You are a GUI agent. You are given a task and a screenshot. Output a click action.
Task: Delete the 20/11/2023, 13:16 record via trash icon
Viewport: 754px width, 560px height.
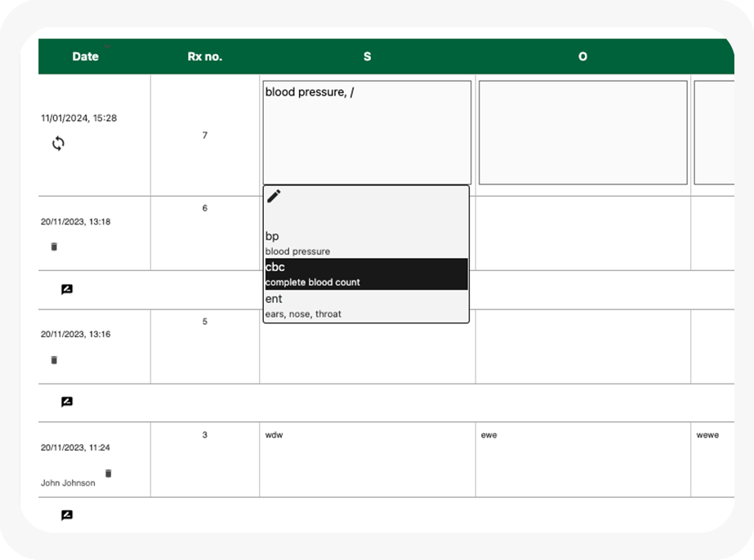54,360
